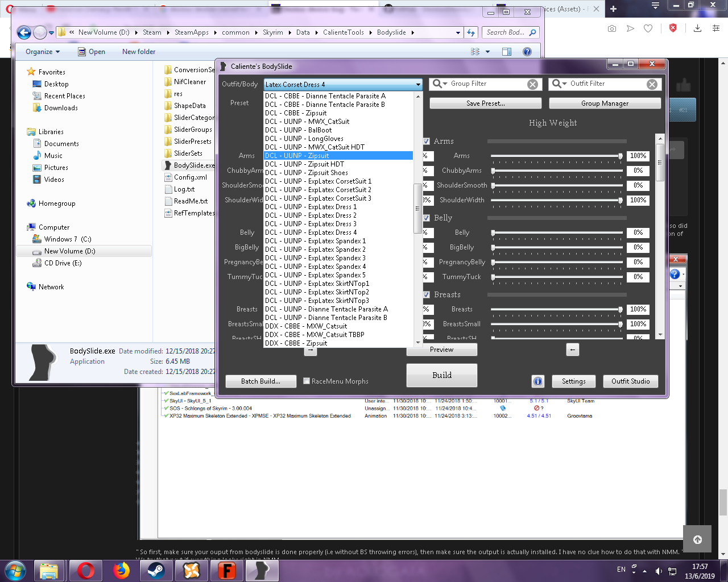
Task: Click the Preview button
Action: click(x=442, y=350)
